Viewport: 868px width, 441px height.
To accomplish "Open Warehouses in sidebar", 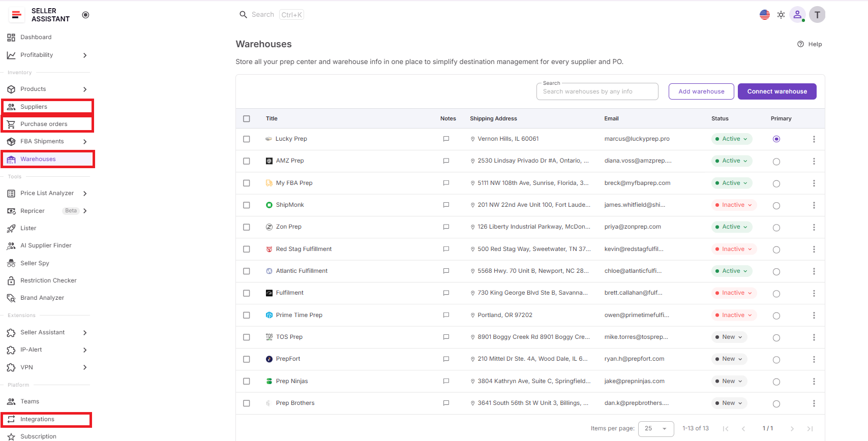I will tap(48, 159).
